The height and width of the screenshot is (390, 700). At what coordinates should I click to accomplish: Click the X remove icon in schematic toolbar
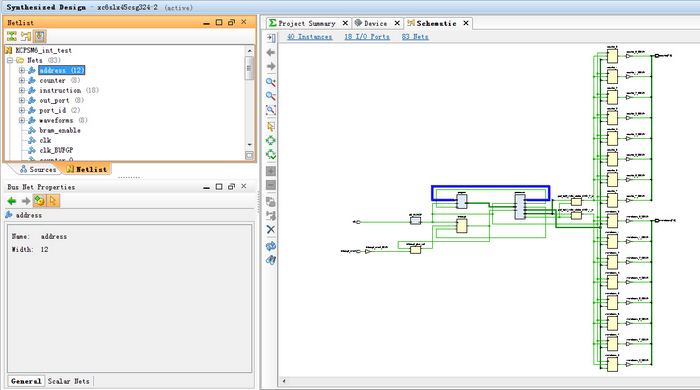pos(271,229)
